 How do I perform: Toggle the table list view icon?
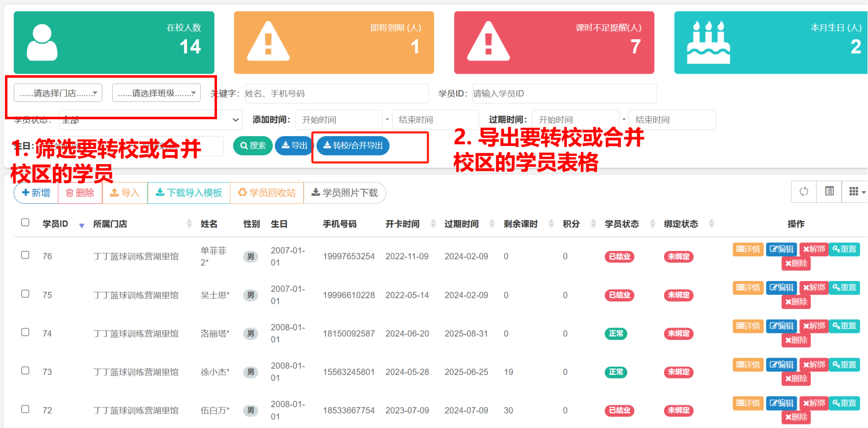[829, 192]
